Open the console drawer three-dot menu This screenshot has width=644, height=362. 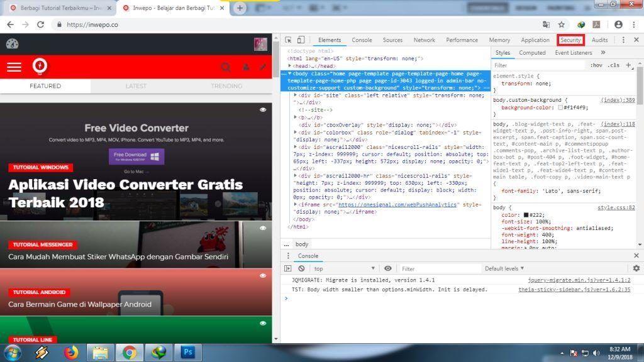click(x=288, y=256)
